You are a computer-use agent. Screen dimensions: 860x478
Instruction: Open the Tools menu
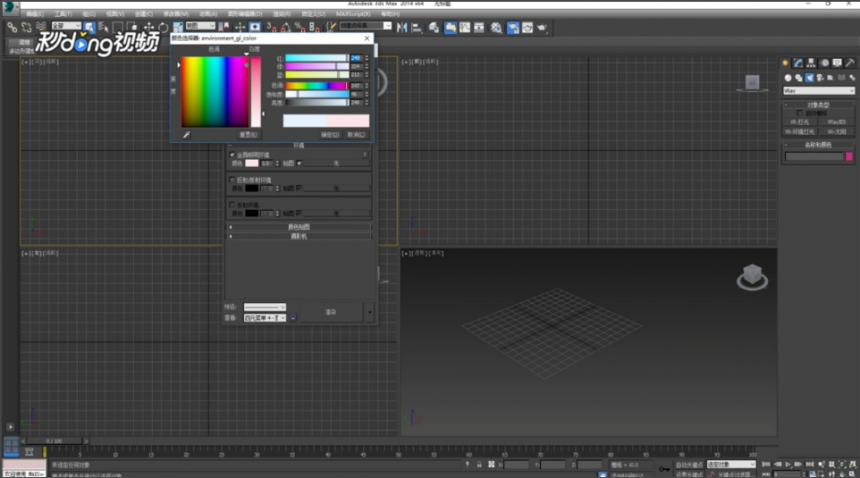click(63, 14)
